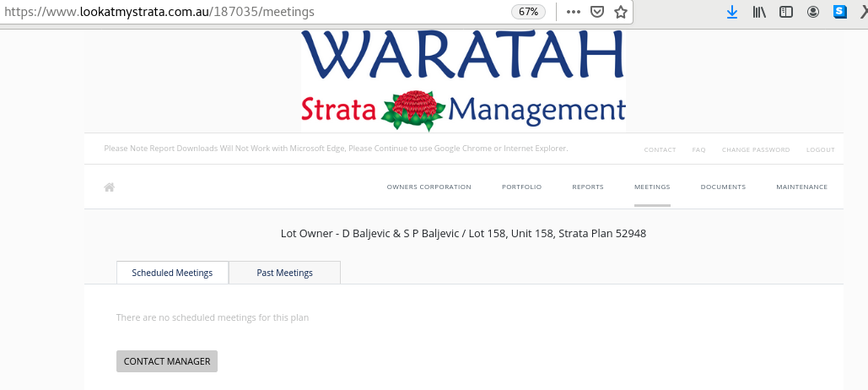Open the Portfolio menu
Screen dimensions: 868x390
[x=521, y=187]
